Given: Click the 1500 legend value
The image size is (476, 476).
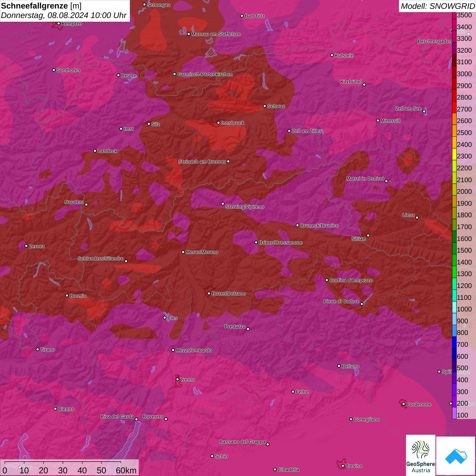Looking at the screenshot, I should pos(464,250).
